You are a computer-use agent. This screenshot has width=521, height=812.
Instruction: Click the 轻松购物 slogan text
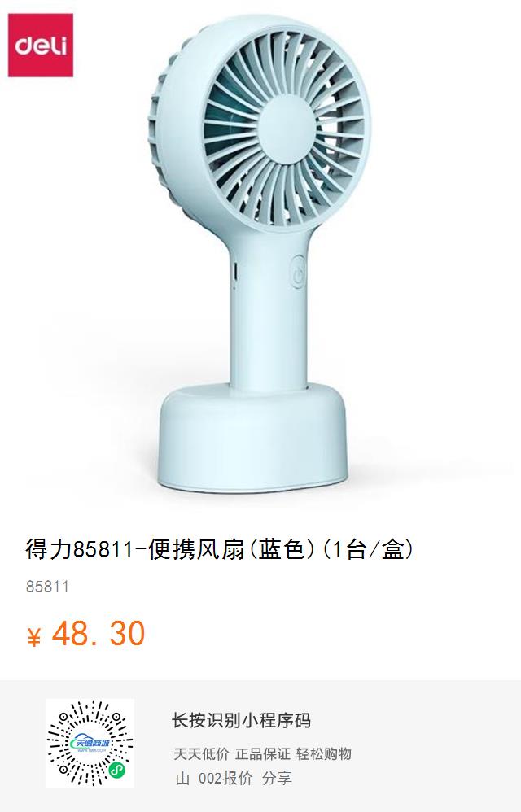point(324,753)
